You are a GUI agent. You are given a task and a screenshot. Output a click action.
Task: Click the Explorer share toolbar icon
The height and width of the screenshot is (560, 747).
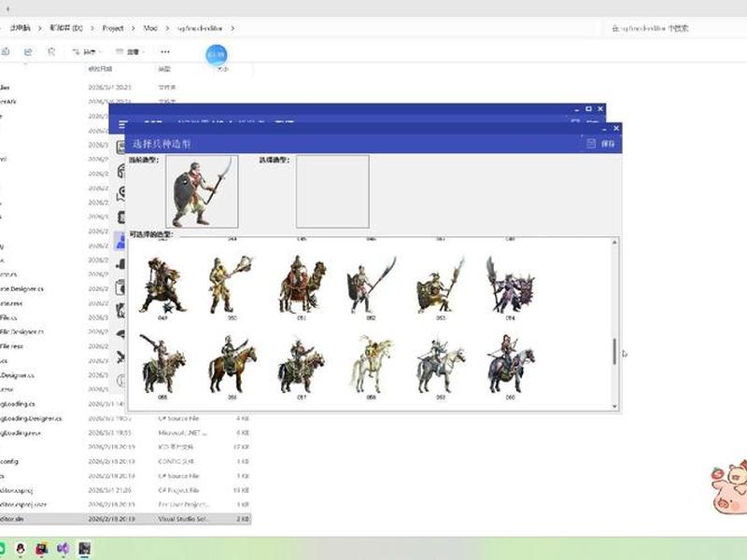pos(28,52)
